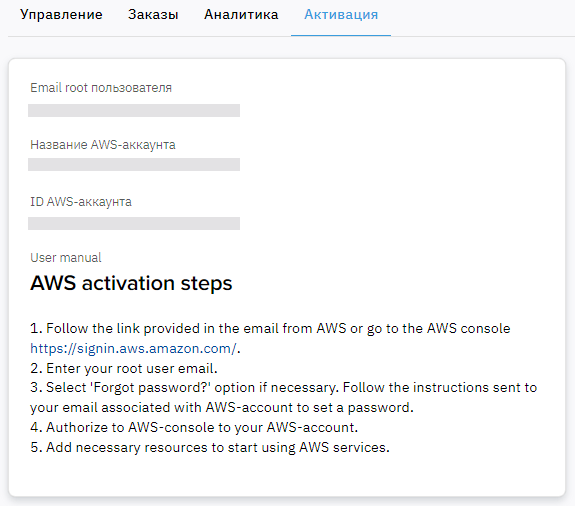Click the Название AWS-аккаунта value field
This screenshot has height=506, width=575.
click(x=134, y=164)
